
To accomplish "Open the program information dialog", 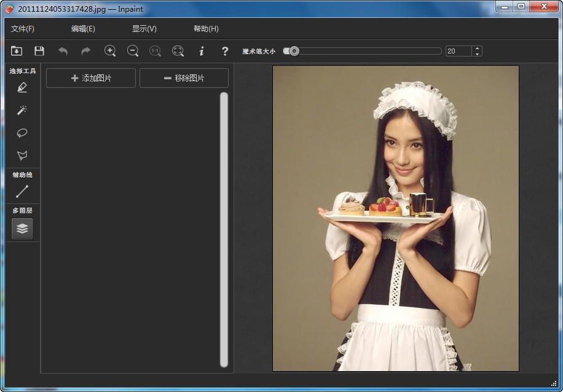I will (201, 51).
